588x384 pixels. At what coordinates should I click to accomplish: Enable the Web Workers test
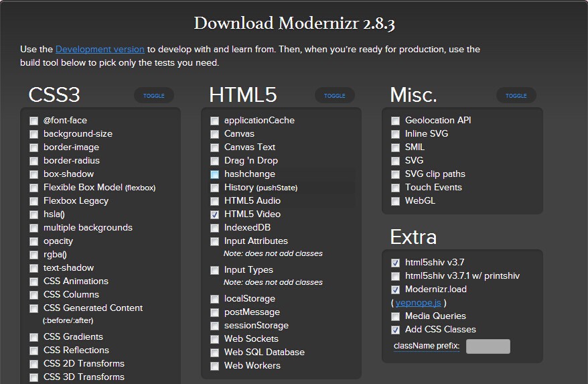pyautogui.click(x=214, y=366)
